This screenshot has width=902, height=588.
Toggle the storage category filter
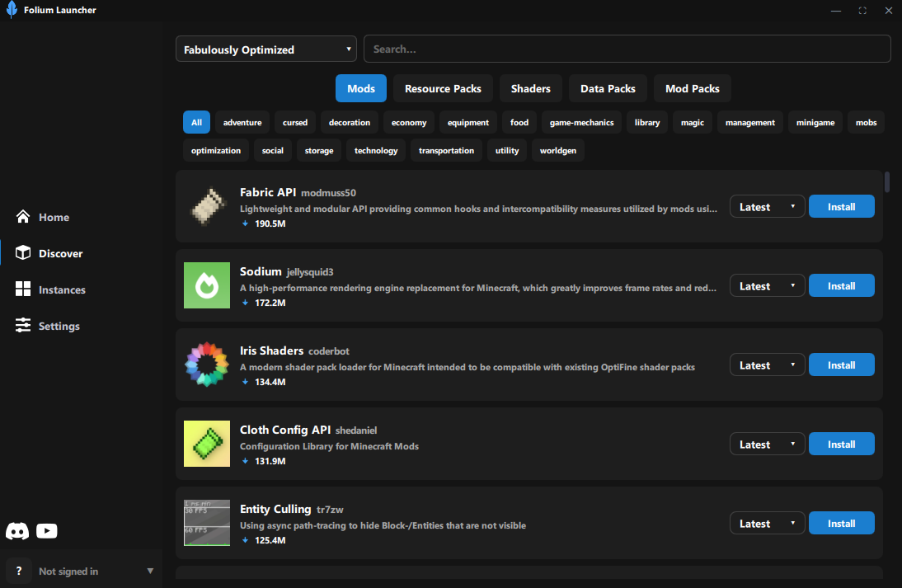pos(319,151)
